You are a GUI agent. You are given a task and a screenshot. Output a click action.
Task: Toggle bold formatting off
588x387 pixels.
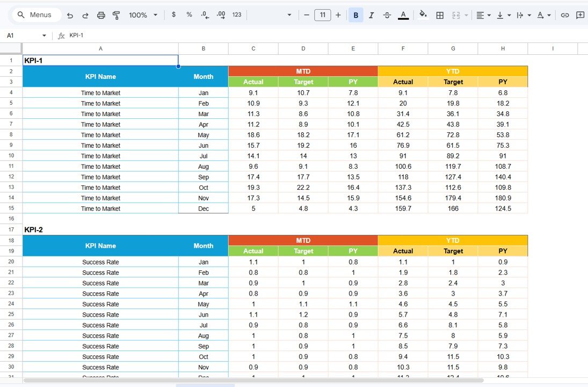coord(355,15)
